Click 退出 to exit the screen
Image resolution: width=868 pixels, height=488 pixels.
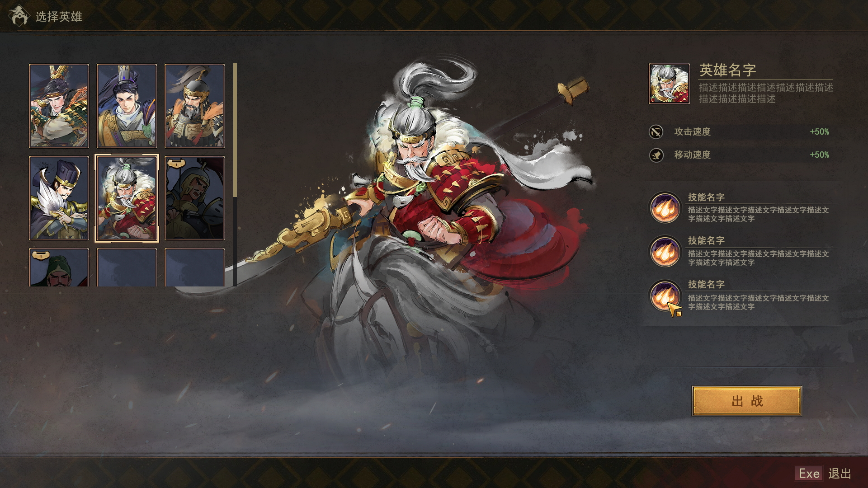pos(840,474)
